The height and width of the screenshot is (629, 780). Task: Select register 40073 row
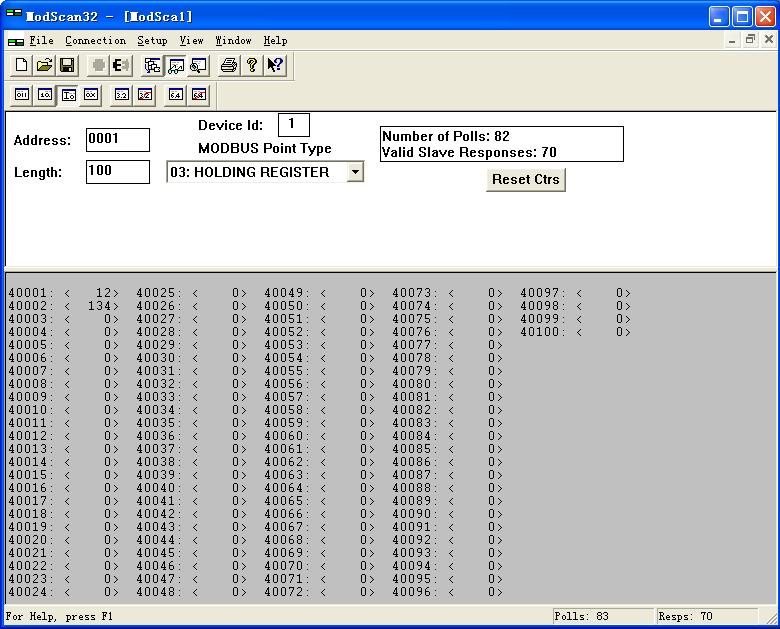tap(447, 293)
